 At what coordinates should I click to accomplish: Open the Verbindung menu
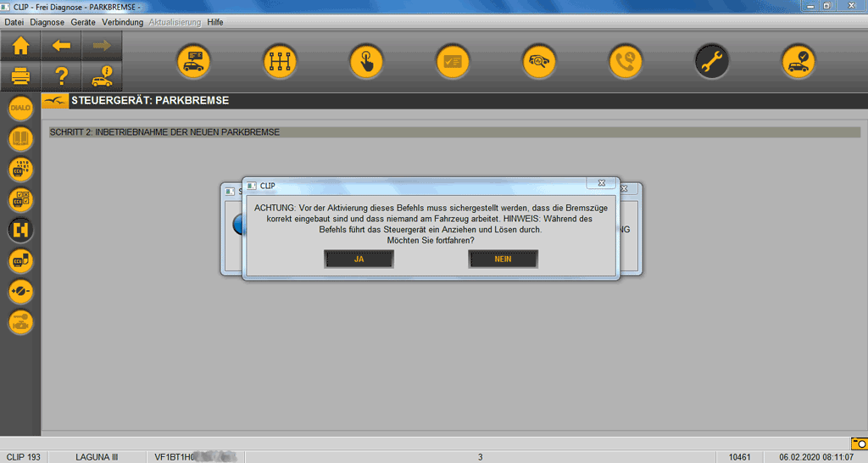pos(122,22)
